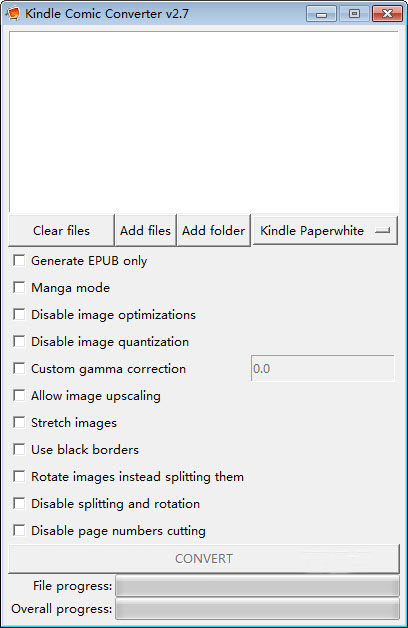
Task: Enable Use black borders option
Action: 19,449
